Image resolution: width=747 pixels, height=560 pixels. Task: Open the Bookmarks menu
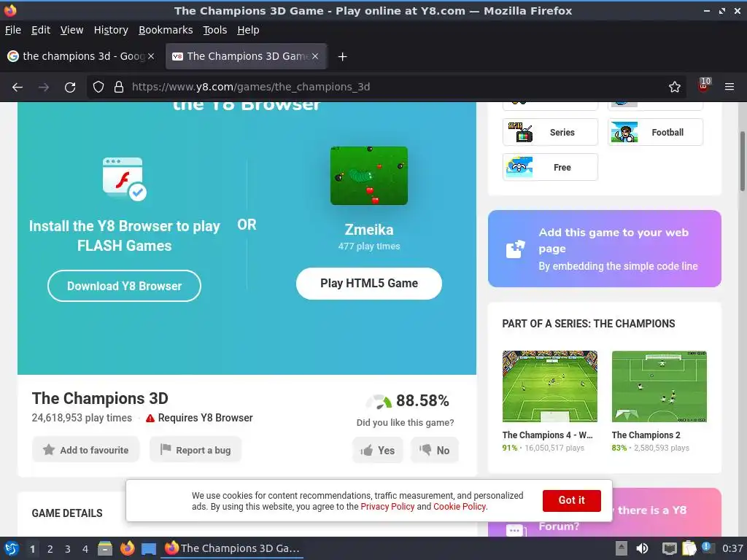coord(166,30)
